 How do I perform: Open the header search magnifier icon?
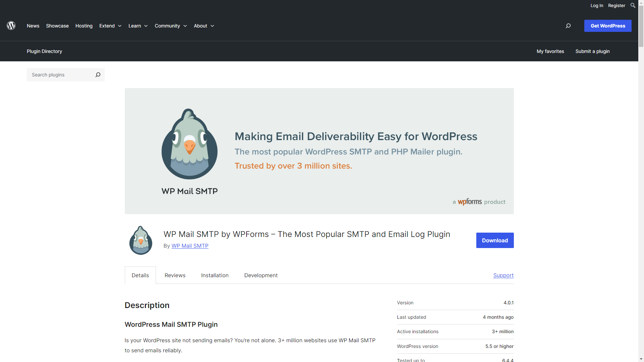568,26
